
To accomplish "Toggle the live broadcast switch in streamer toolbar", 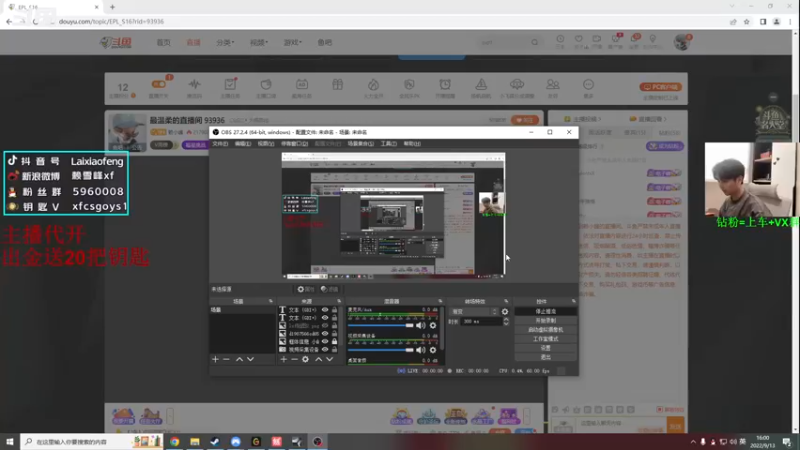I will tap(158, 84).
